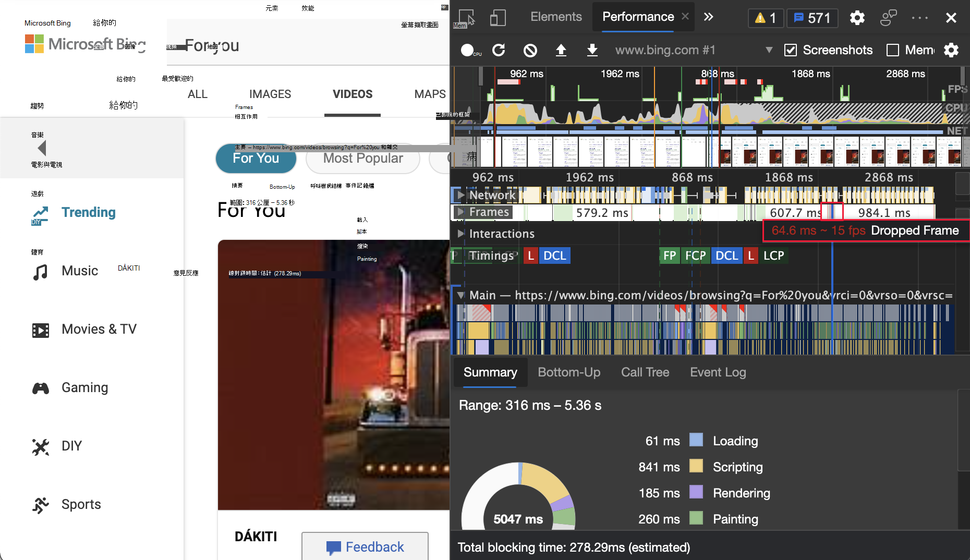Uncheck the Screenshots checkbox

pos(791,50)
